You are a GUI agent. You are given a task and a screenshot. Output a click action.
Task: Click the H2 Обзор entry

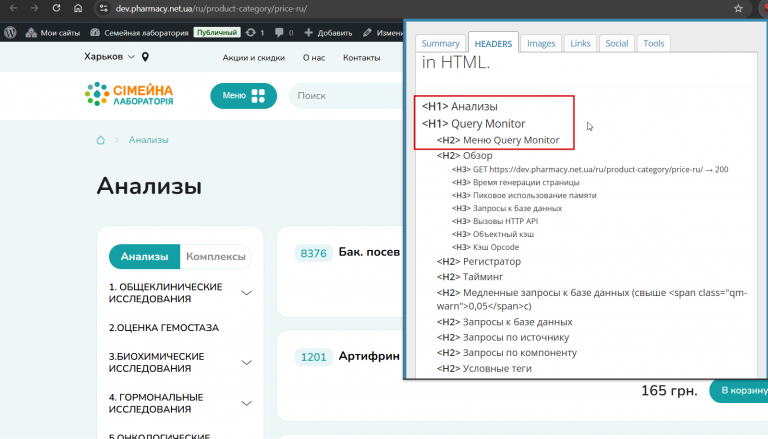(x=464, y=155)
